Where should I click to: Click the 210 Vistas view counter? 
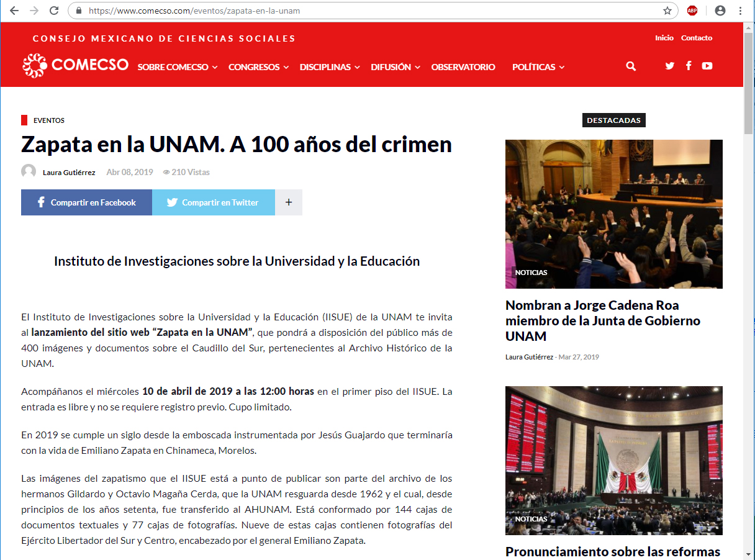tap(186, 172)
